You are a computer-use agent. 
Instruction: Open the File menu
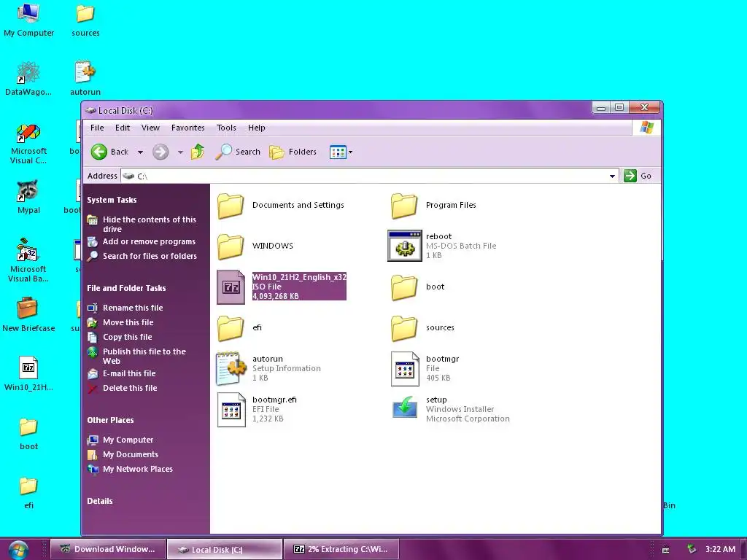pyautogui.click(x=97, y=128)
